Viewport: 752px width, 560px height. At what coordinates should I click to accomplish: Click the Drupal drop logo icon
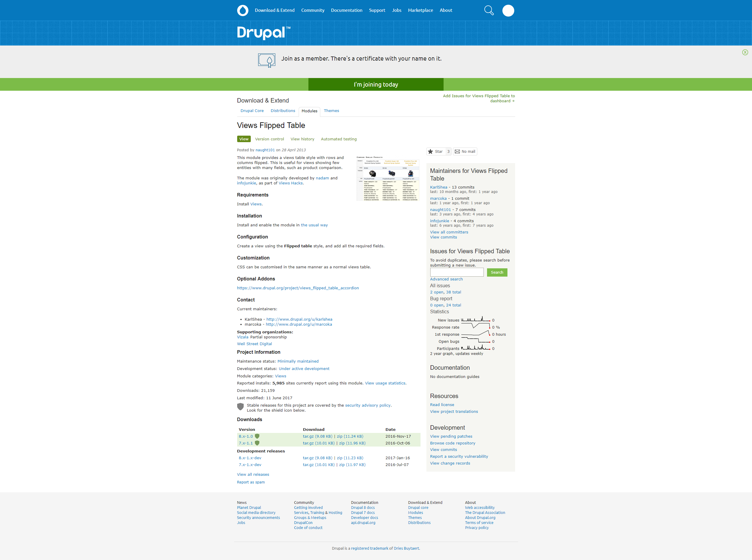point(242,11)
